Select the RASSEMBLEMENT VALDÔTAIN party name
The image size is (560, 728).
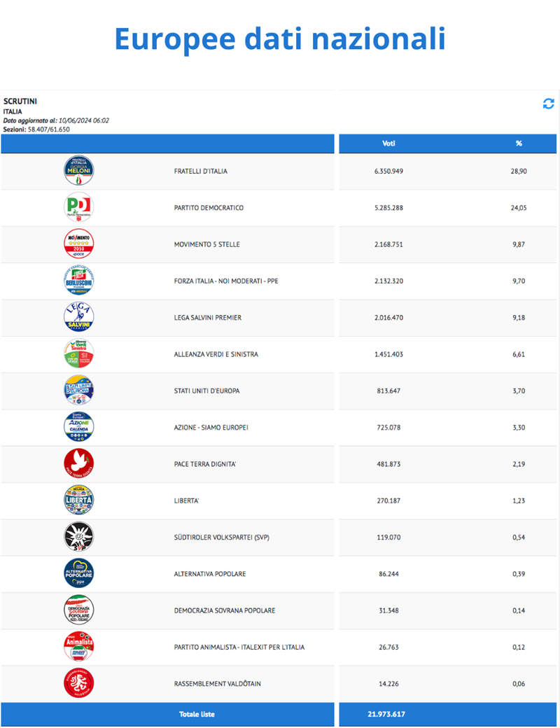(x=217, y=685)
